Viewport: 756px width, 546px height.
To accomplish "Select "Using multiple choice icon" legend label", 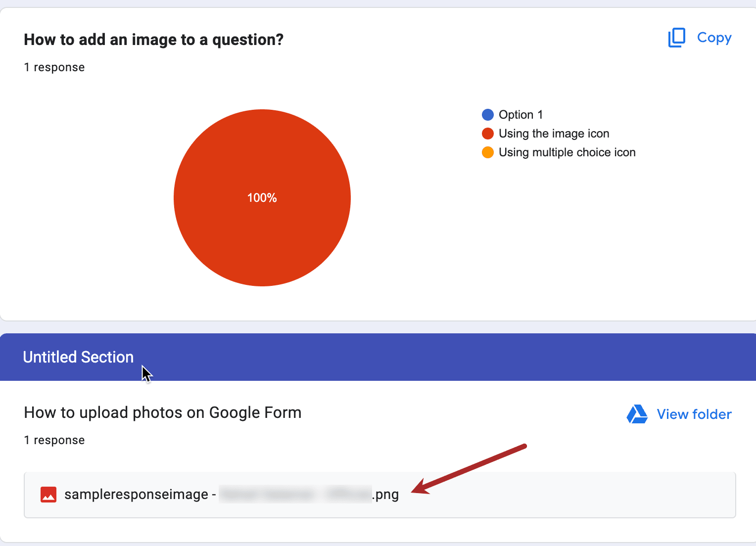I will point(567,152).
